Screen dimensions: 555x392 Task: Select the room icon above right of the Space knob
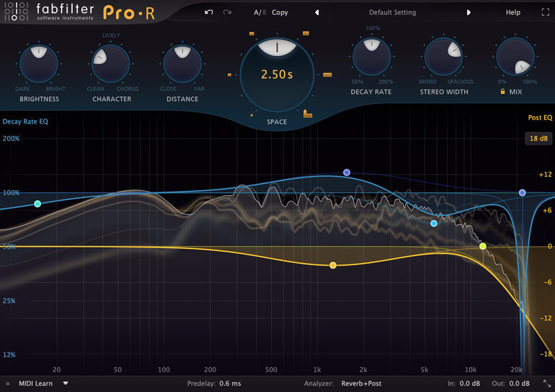coord(306,33)
